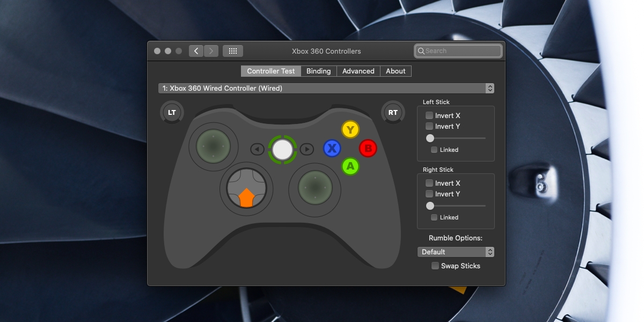Click the Xbox 360 Controllers window title

326,51
